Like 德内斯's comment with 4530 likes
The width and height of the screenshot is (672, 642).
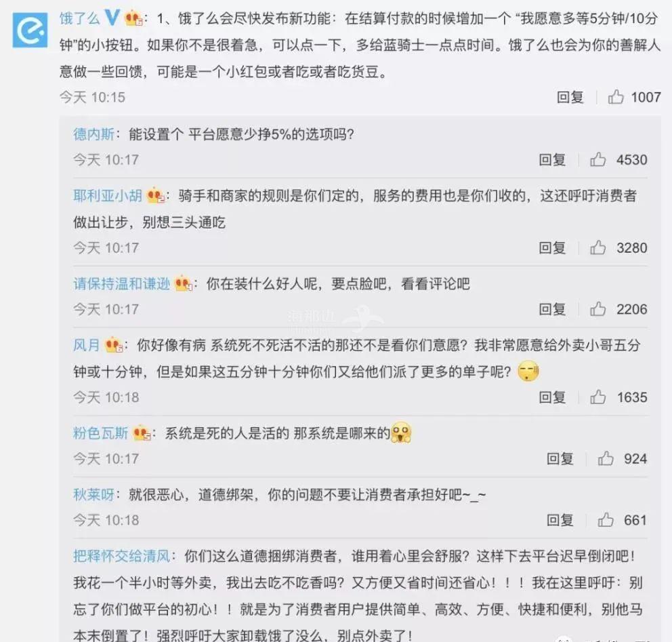tap(598, 159)
